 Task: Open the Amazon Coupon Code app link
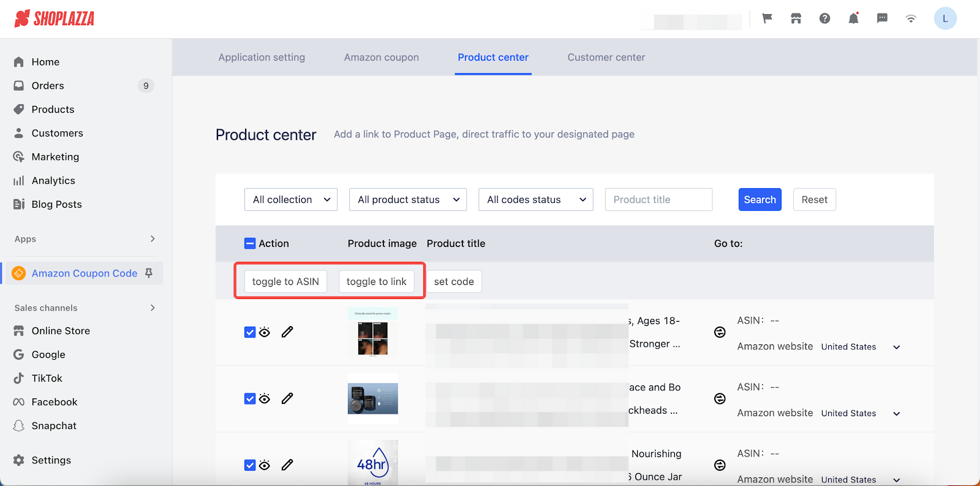click(x=85, y=273)
